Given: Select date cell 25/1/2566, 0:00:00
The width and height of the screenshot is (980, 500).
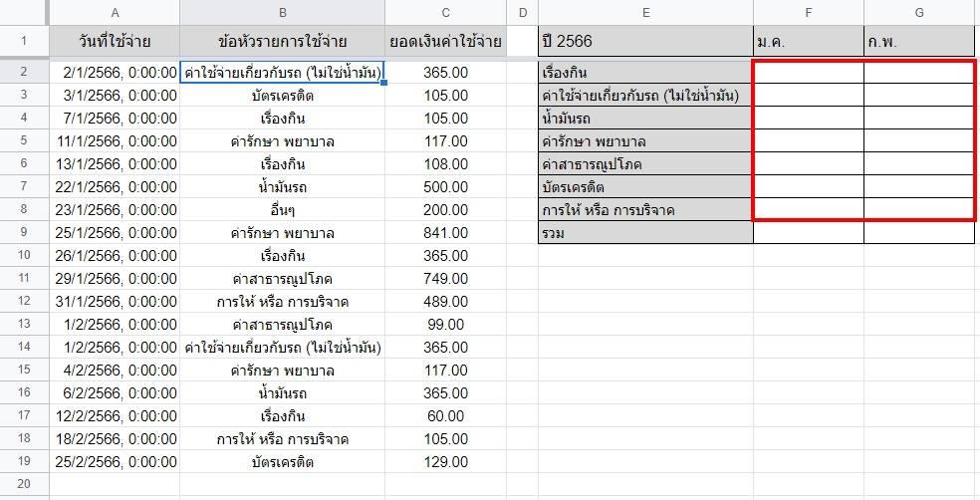Looking at the screenshot, I should click(x=115, y=232).
